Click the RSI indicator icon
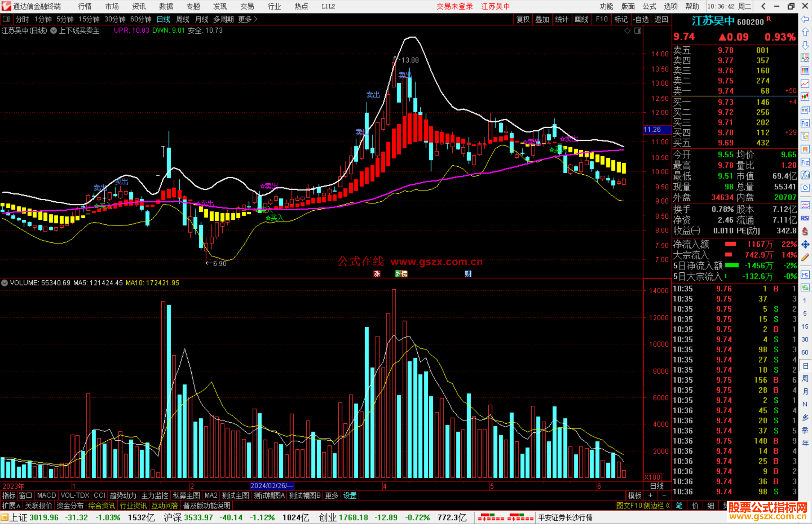 (x=805, y=218)
